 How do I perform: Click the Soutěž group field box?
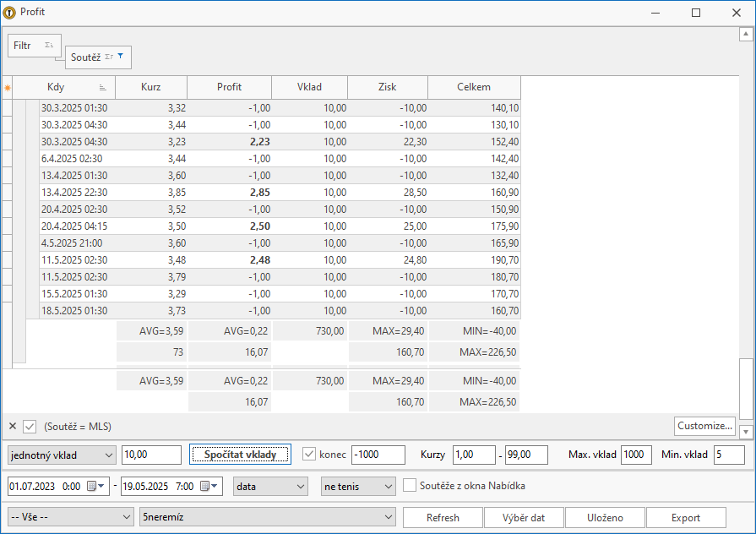point(98,57)
